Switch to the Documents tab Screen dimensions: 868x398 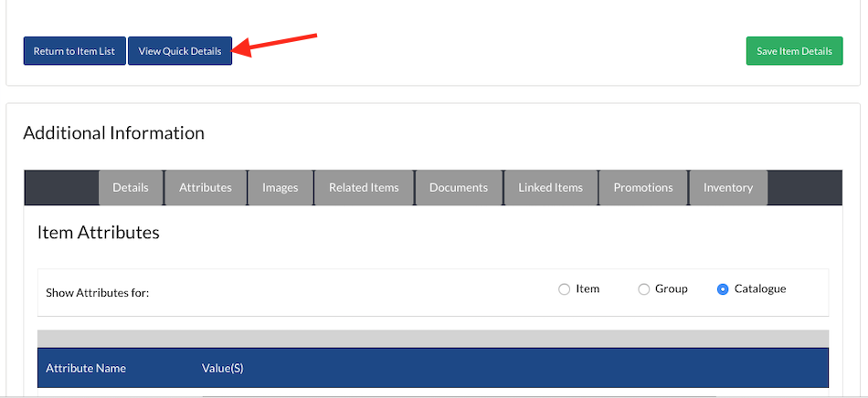pyautogui.click(x=458, y=187)
